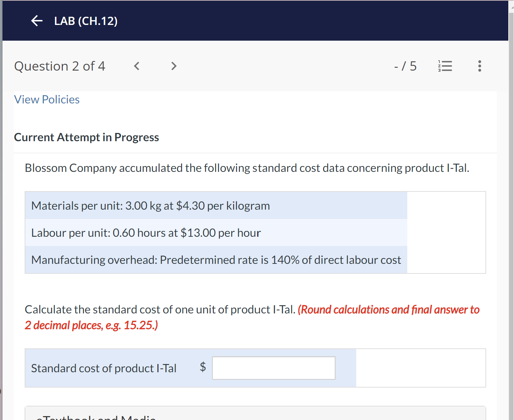The height and width of the screenshot is (420, 514).
Task: Tap the arrow icon beside LAB (CH.12)
Action: point(36,21)
